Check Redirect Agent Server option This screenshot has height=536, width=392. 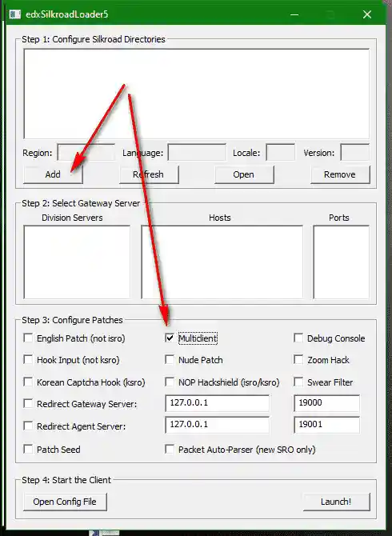[x=28, y=426]
